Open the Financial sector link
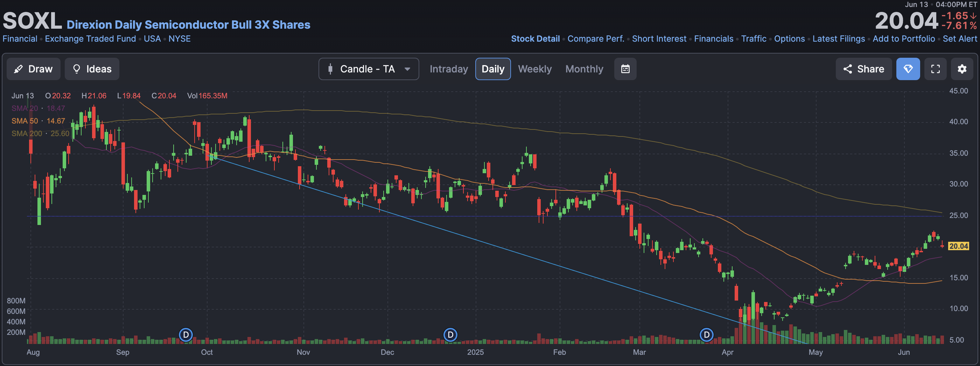This screenshot has height=366, width=980. point(20,39)
